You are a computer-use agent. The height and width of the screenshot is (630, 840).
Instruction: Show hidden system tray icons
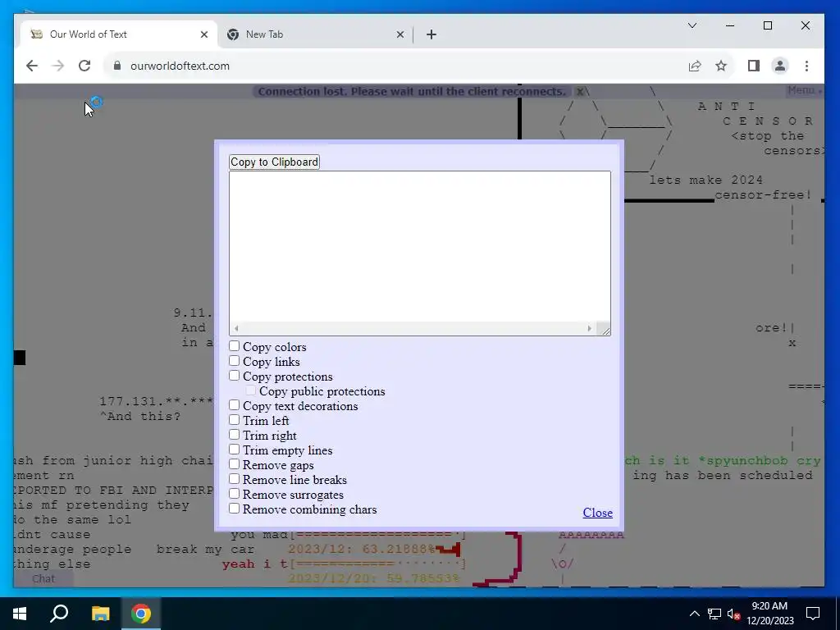click(694, 614)
